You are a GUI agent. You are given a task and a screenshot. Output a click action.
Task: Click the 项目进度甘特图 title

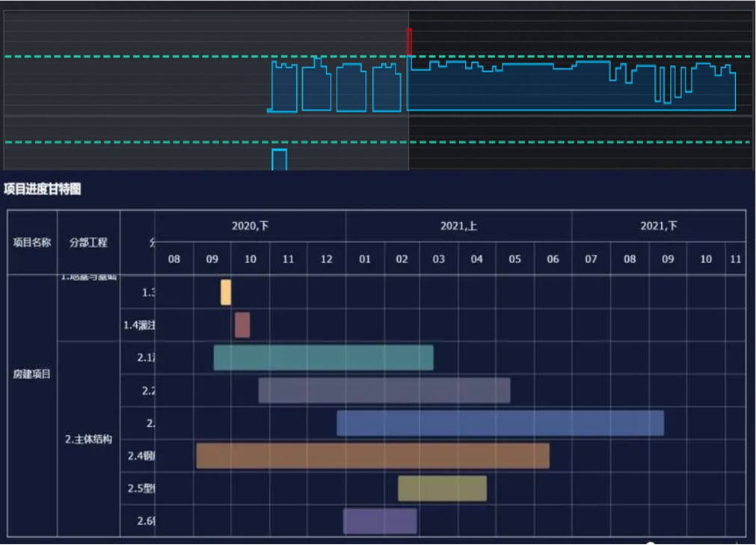[x=43, y=189]
